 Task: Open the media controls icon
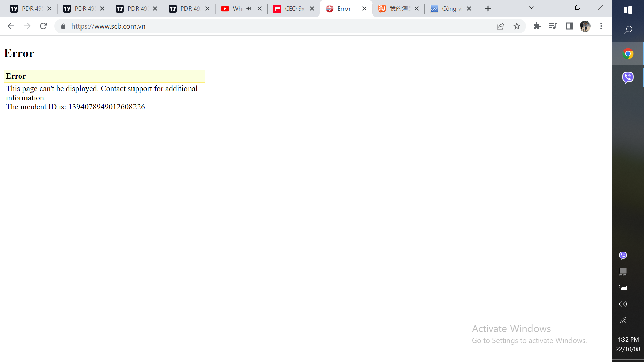(553, 26)
